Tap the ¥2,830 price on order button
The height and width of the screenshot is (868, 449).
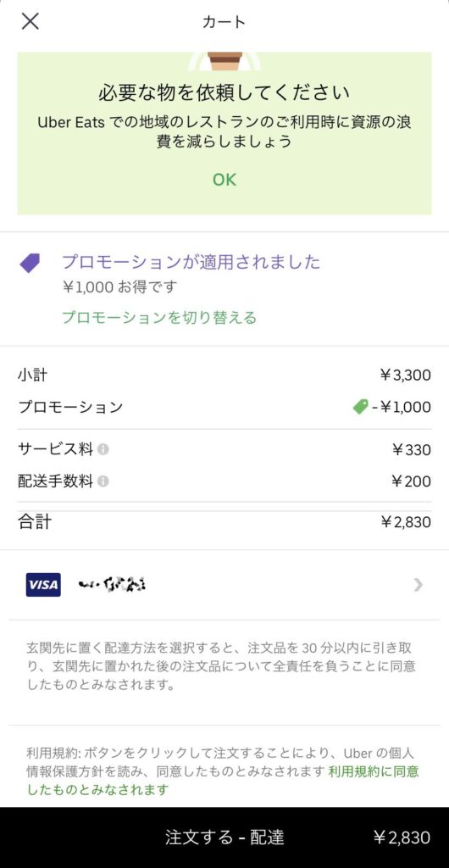402,837
